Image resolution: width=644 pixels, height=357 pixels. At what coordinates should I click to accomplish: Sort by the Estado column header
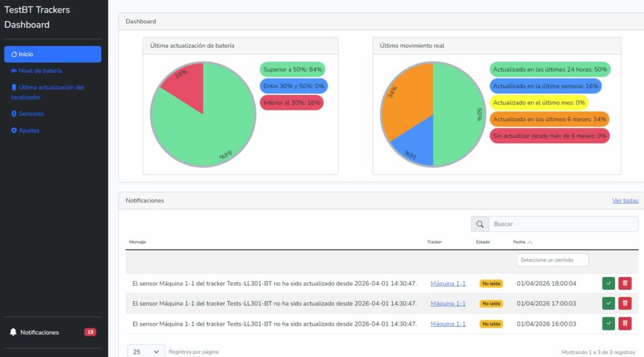pos(482,242)
